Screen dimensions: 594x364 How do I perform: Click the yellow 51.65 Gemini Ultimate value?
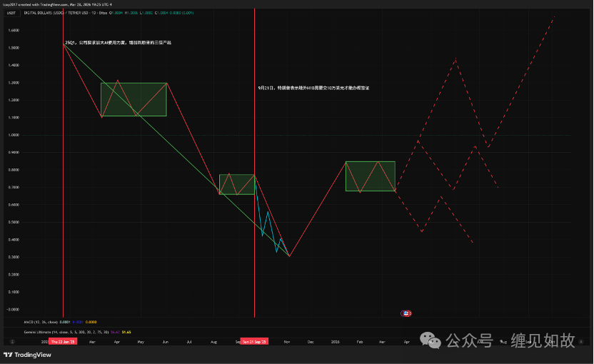coord(126,332)
